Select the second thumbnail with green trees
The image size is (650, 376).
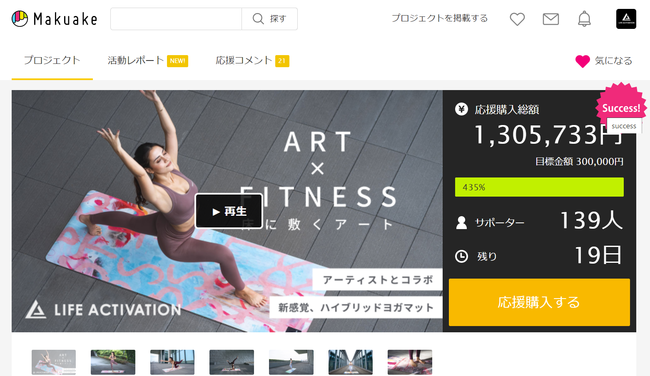click(x=113, y=362)
